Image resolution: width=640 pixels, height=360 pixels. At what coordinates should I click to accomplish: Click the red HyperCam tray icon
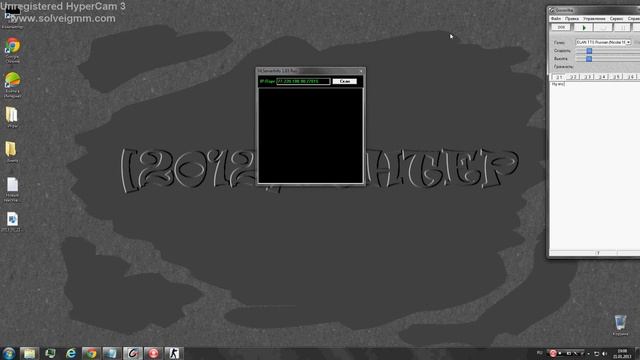pyautogui.click(x=553, y=353)
